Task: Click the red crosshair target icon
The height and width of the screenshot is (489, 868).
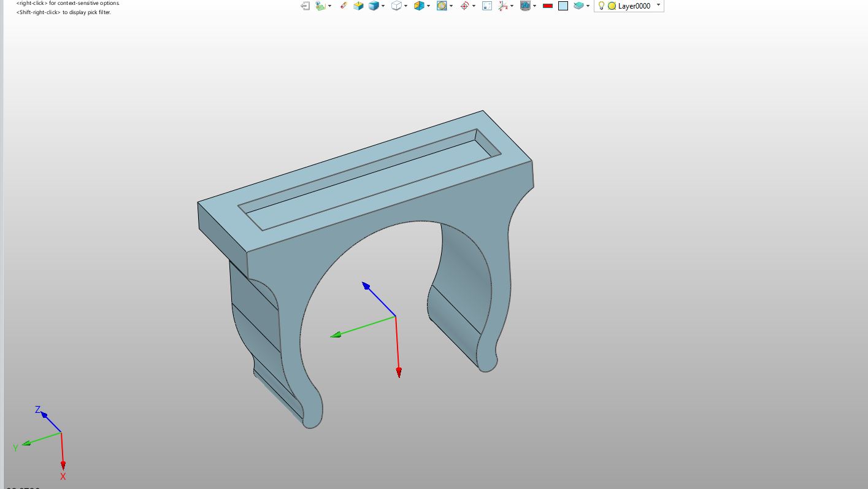Action: click(464, 6)
